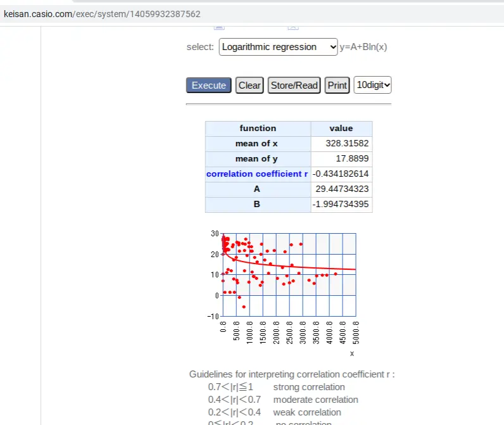504x425 pixels.
Task: Click the partially visible right icon above select
Action: tap(293, 28)
